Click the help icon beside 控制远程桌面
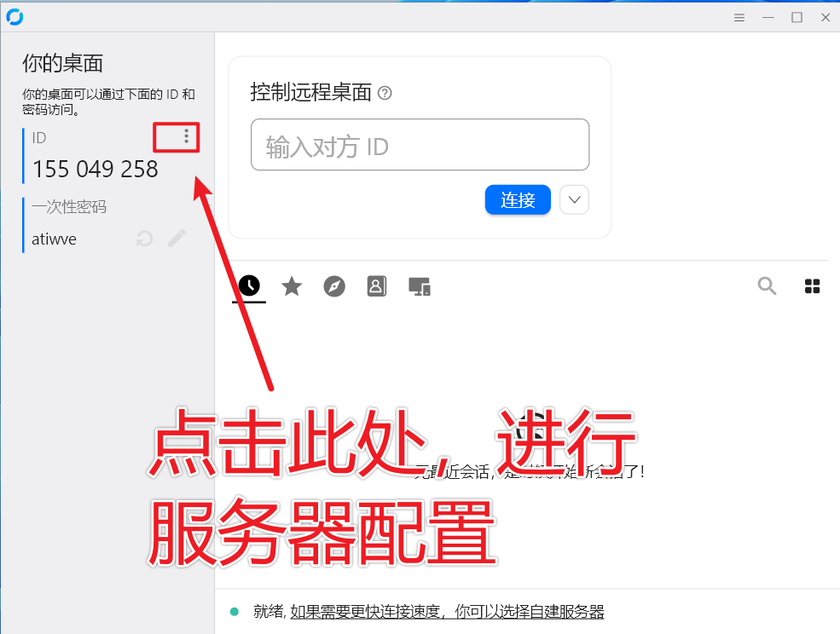The image size is (840, 634). click(x=385, y=93)
